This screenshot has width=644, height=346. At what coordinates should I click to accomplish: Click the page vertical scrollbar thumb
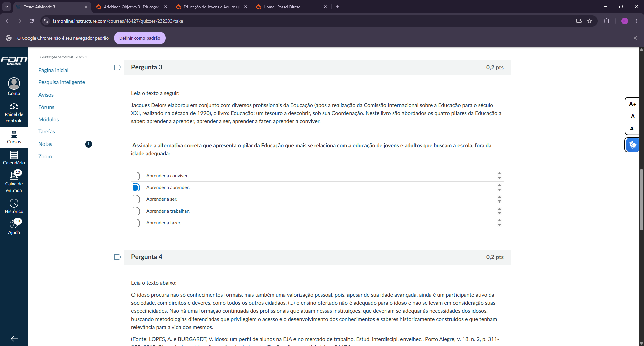click(641, 199)
